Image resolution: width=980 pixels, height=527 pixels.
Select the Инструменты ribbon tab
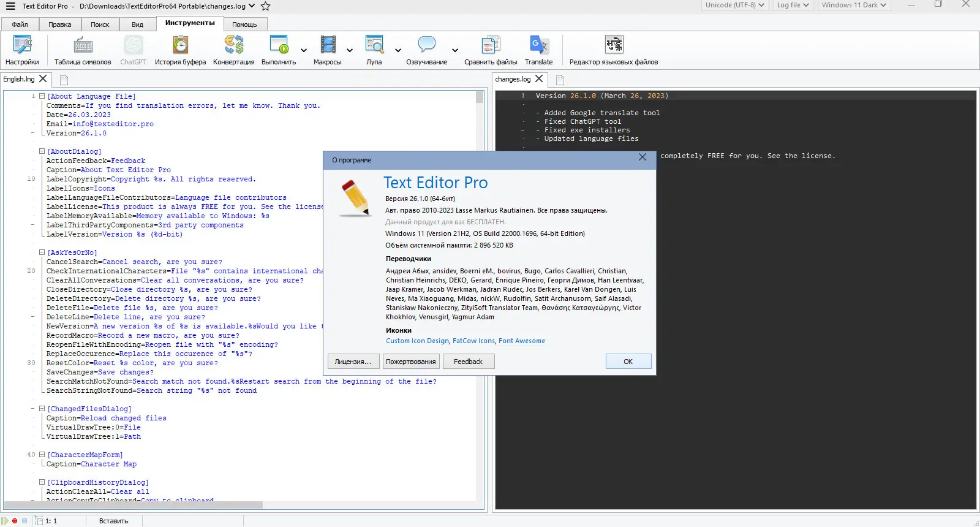point(190,23)
